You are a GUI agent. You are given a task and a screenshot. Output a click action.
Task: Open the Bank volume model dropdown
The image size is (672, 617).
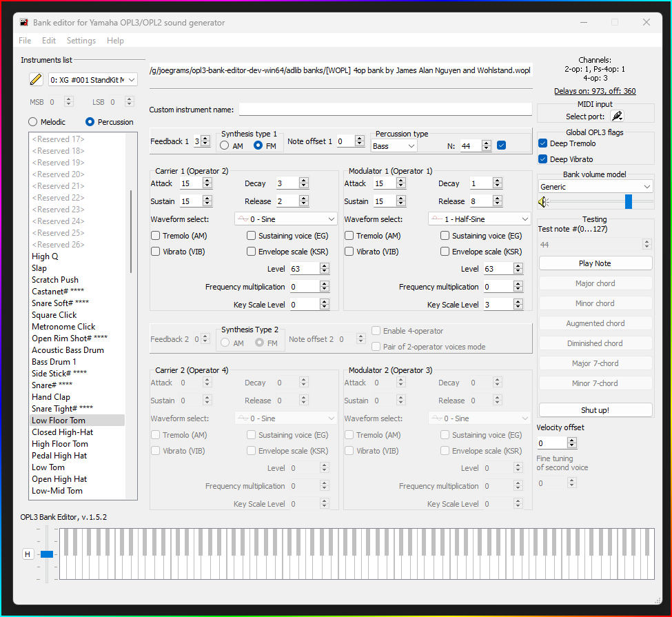[595, 187]
